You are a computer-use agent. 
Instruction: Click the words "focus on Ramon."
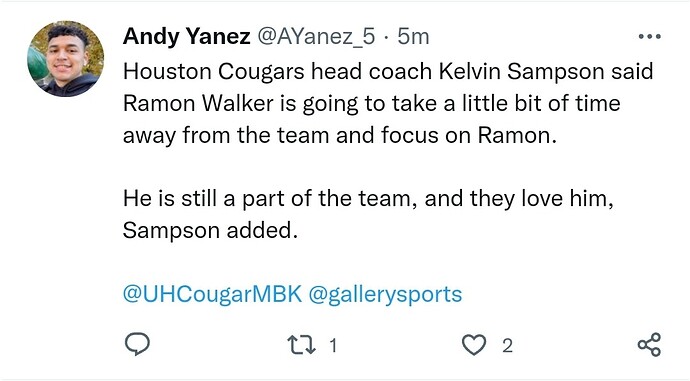tap(469, 135)
